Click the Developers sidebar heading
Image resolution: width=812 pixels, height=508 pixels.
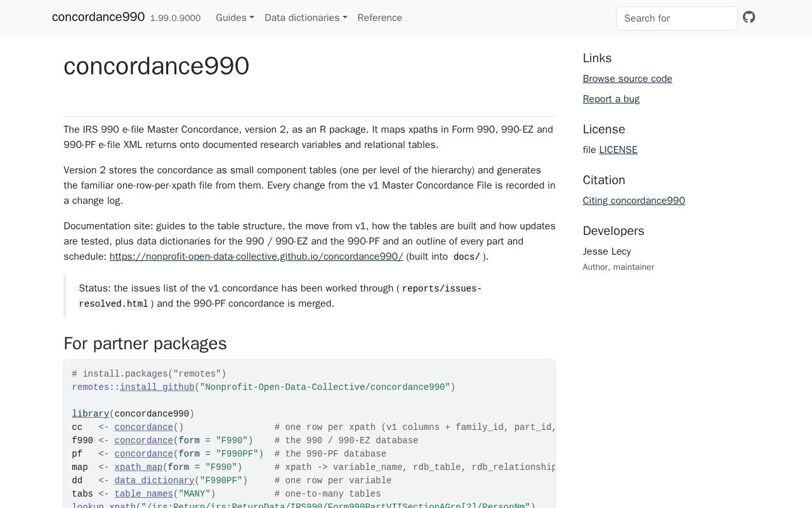[x=613, y=231]
